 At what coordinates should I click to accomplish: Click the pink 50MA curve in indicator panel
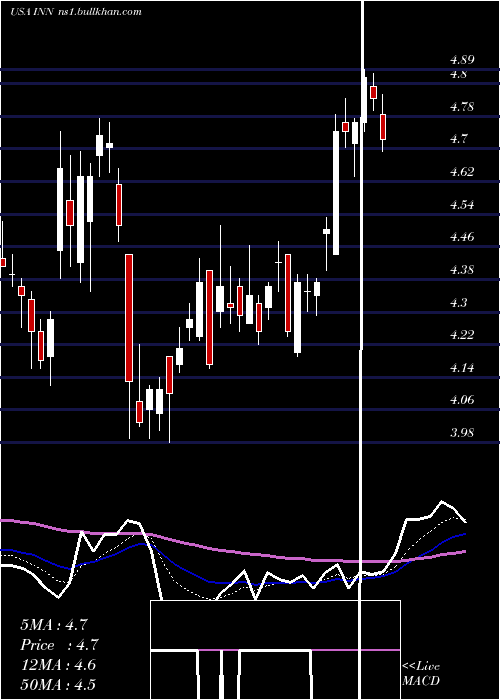tap(232, 552)
